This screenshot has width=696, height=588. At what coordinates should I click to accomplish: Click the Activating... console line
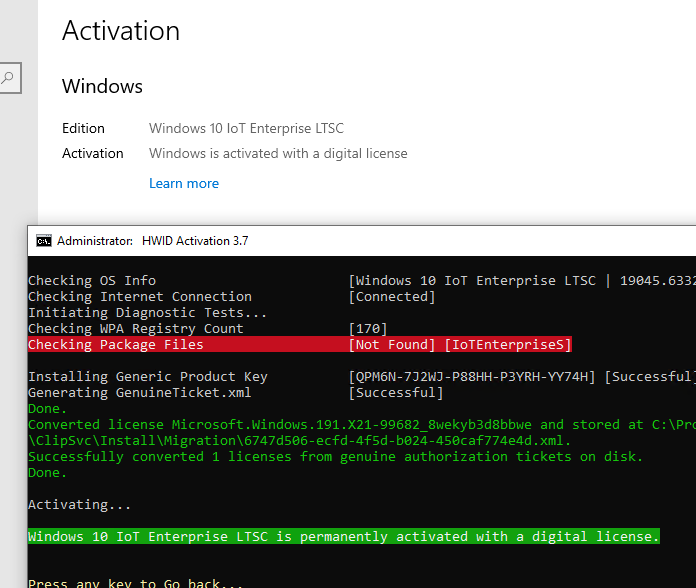(79, 505)
